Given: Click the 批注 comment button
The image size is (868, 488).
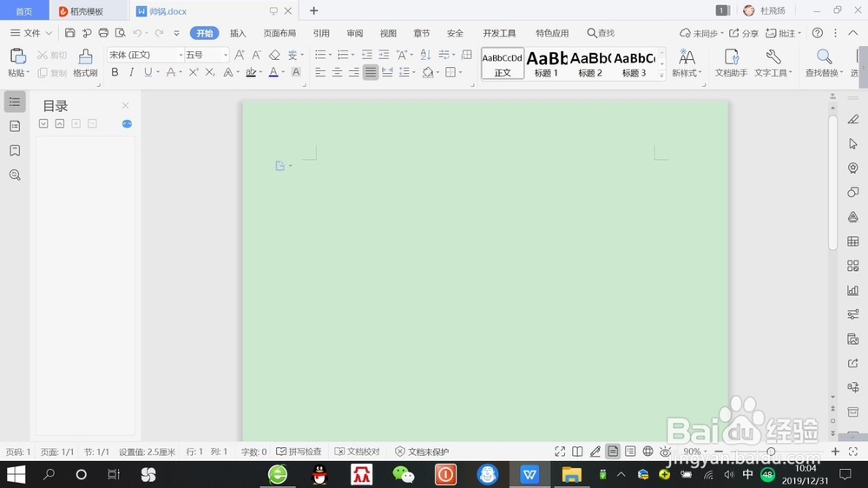Looking at the screenshot, I should pos(783,33).
